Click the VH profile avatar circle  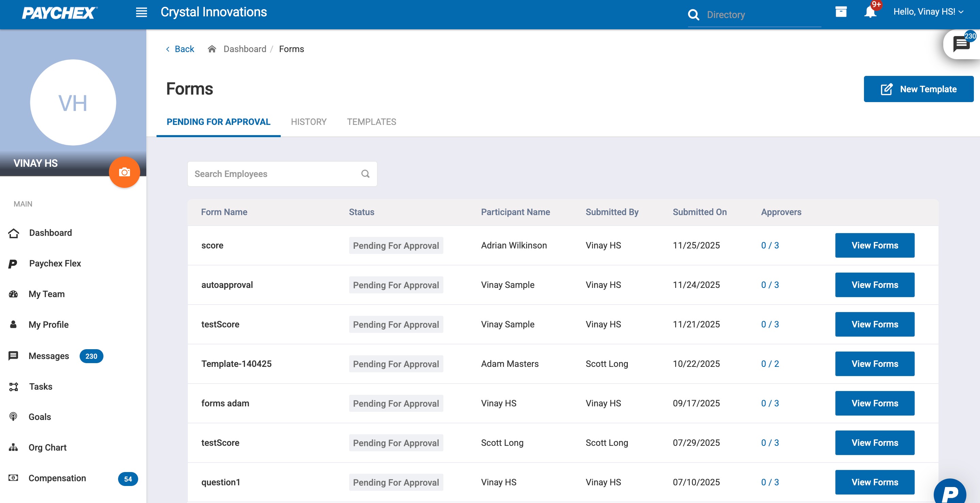point(73,103)
